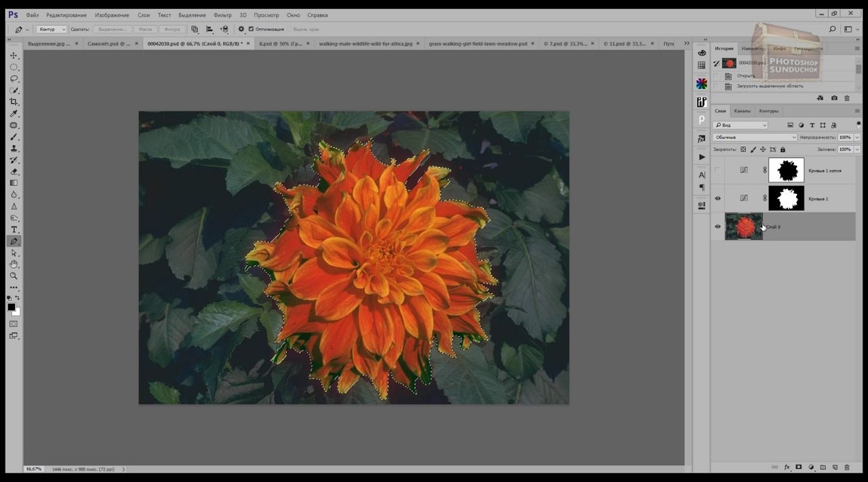The height and width of the screenshot is (482, 868).
Task: Open path arrangement icon in options bar
Action: pos(224,29)
